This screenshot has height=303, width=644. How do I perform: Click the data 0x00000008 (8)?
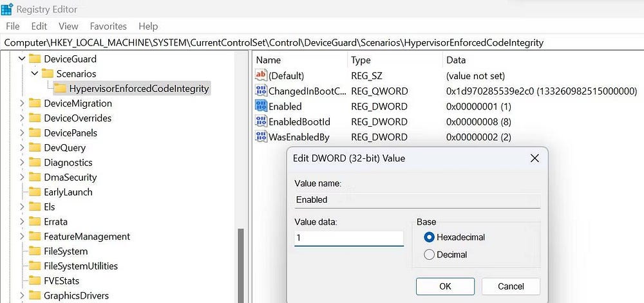coord(478,122)
